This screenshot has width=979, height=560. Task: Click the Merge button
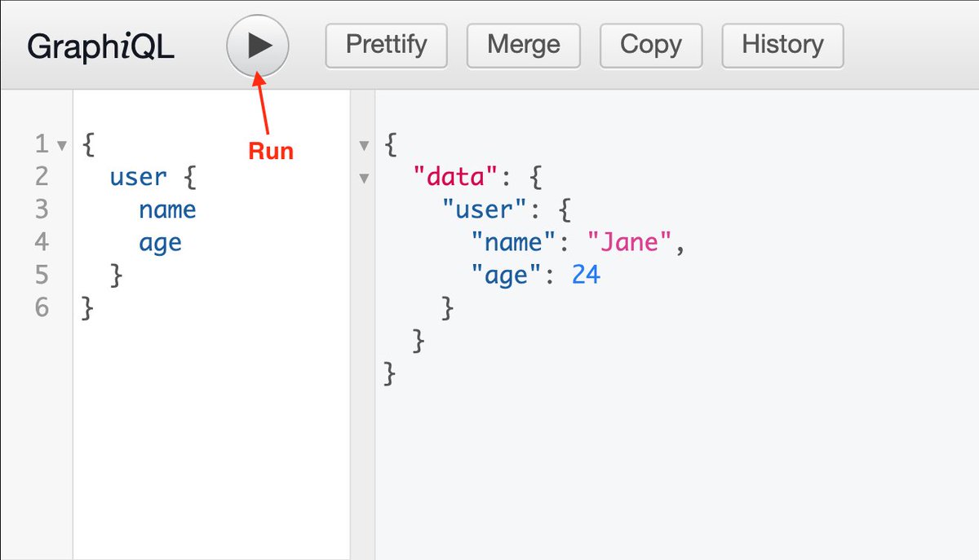524,46
